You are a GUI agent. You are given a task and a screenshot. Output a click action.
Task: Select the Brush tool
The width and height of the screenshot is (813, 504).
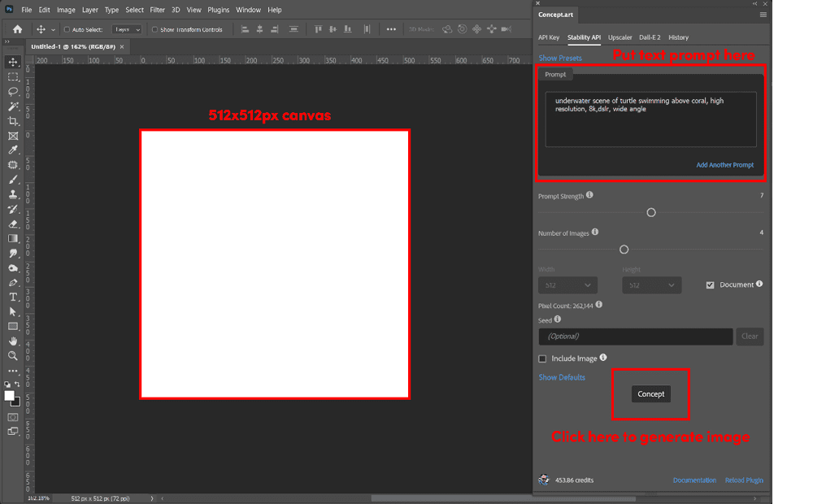click(x=13, y=180)
